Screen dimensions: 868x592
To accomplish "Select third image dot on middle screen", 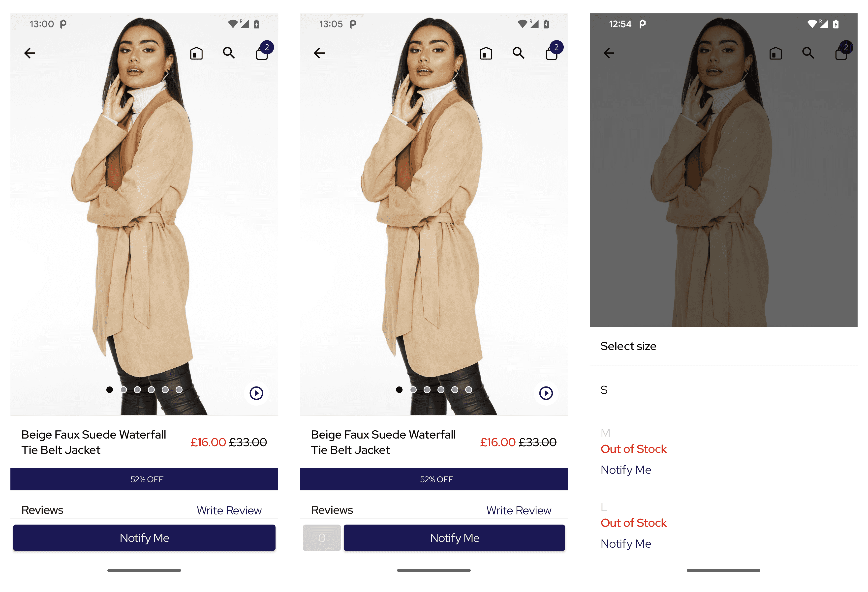I will (x=427, y=390).
